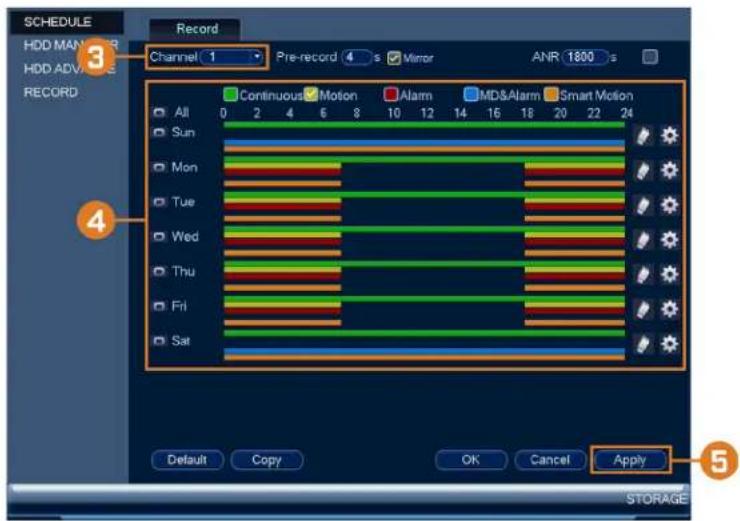The width and height of the screenshot is (740, 521).
Task: Click the Apply button
Action: 630,460
